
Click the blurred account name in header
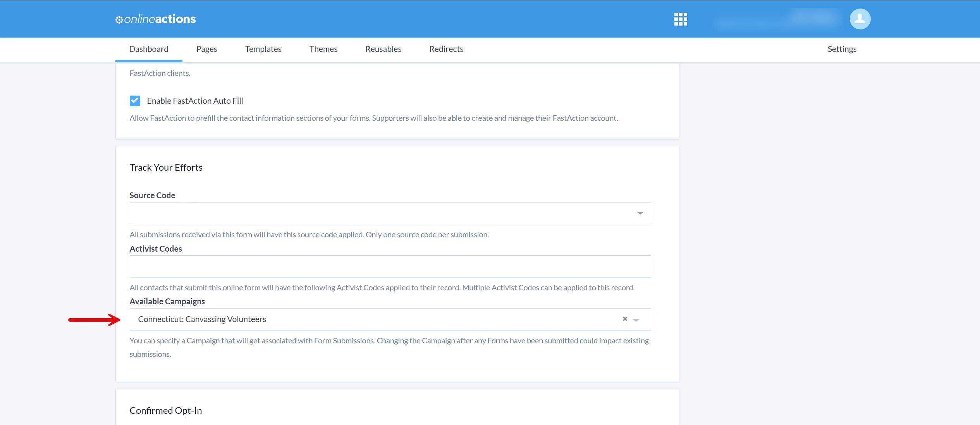pos(777,19)
